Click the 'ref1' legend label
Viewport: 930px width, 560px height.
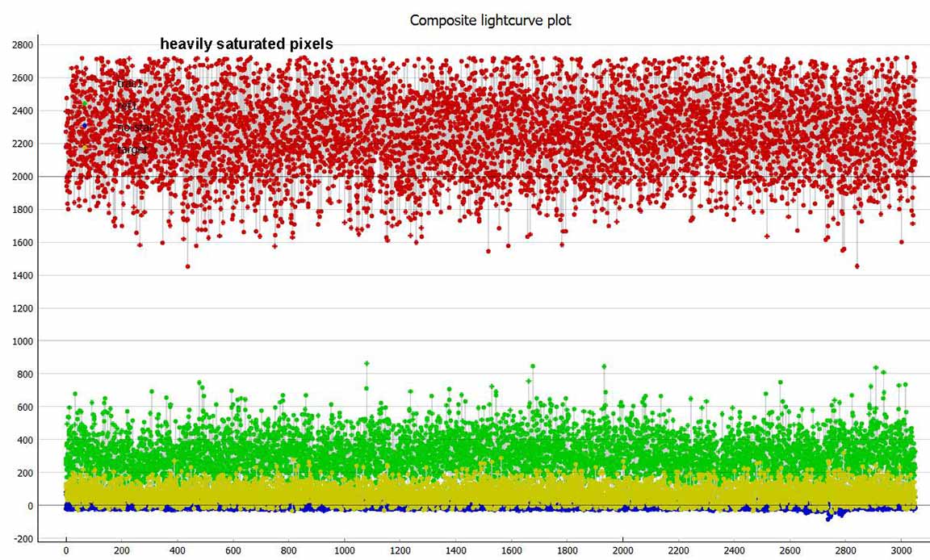click(127, 106)
